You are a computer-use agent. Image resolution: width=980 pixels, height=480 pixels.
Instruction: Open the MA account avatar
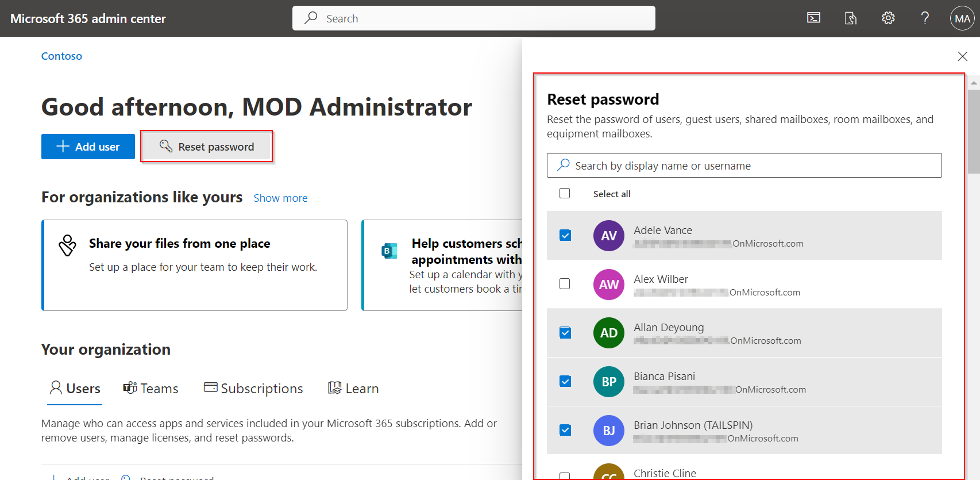pyautogui.click(x=962, y=18)
